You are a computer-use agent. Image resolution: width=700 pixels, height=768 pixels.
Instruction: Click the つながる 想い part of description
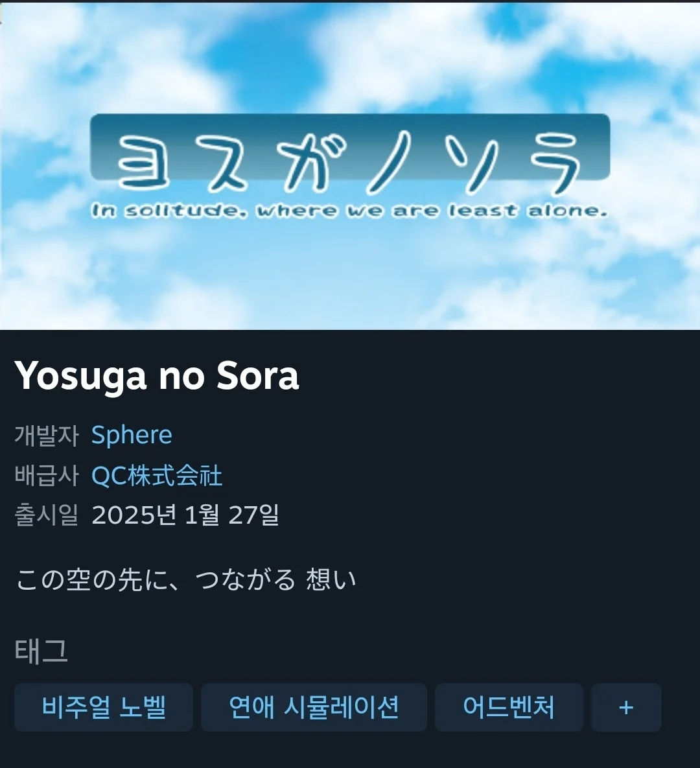click(x=276, y=579)
